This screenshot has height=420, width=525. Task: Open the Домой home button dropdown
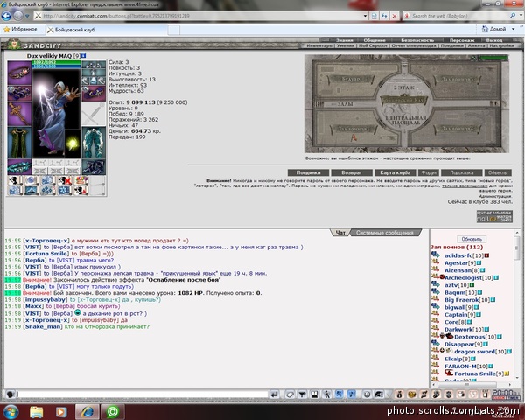tap(514, 29)
